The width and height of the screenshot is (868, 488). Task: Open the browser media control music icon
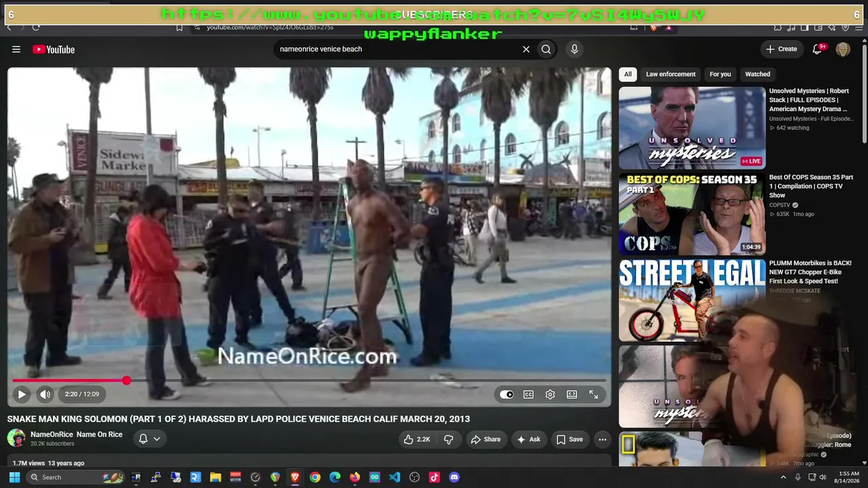[x=791, y=27]
